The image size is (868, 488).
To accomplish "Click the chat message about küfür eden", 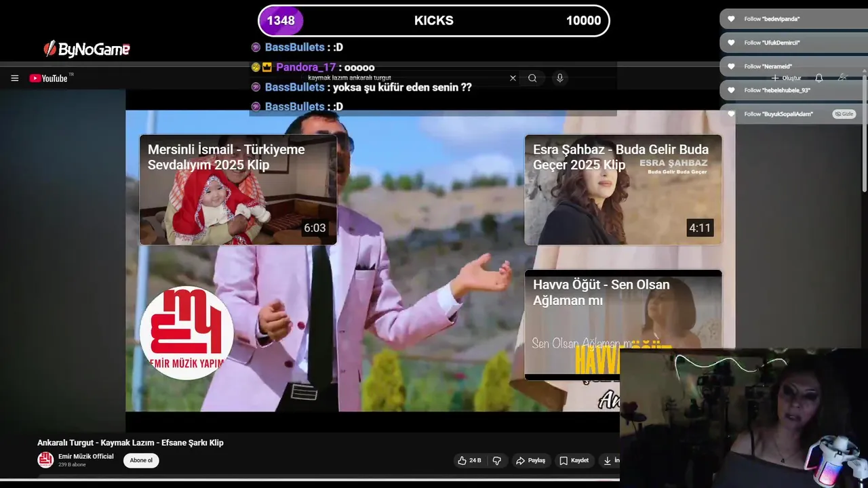I will click(x=402, y=87).
